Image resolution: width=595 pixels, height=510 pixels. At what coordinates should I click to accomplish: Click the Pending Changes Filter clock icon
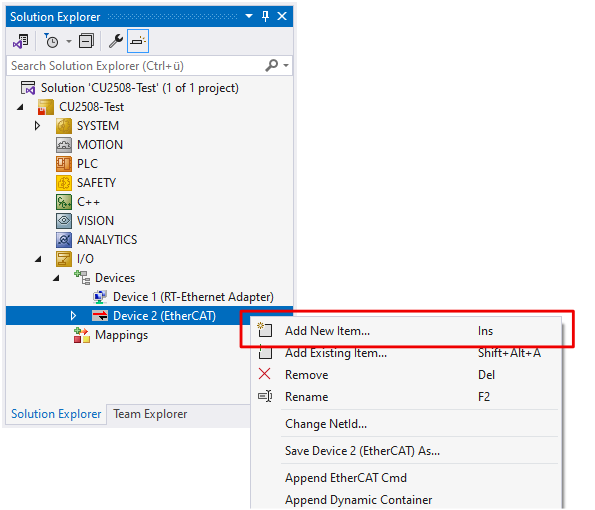tap(51, 41)
